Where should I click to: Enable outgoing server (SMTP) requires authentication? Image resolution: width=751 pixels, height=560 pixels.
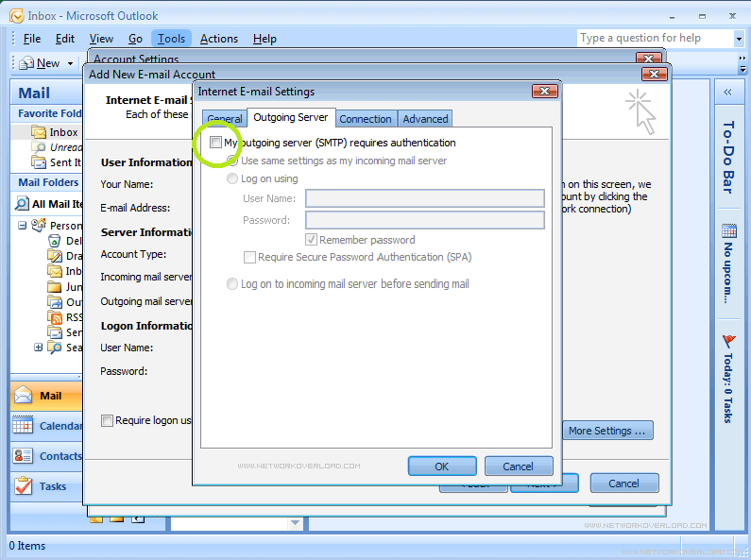216,143
